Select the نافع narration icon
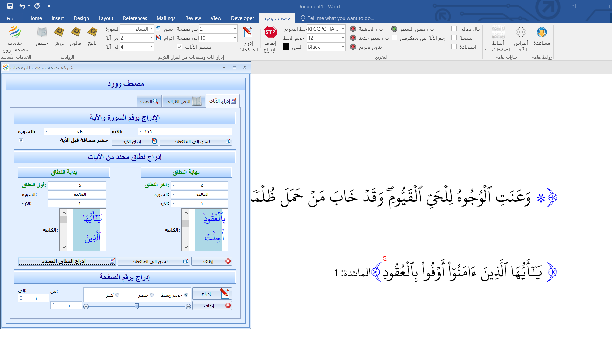This screenshot has height=364, width=612. click(x=92, y=32)
